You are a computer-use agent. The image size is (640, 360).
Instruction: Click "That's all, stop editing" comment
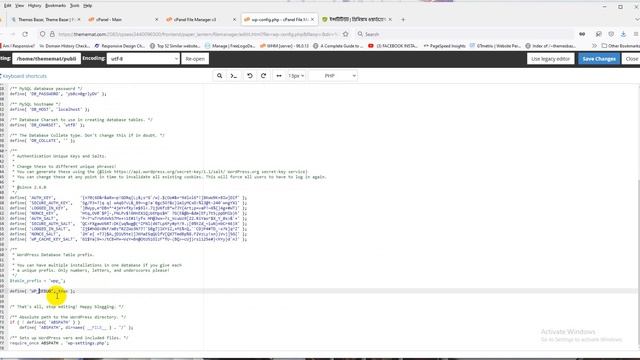click(67, 307)
